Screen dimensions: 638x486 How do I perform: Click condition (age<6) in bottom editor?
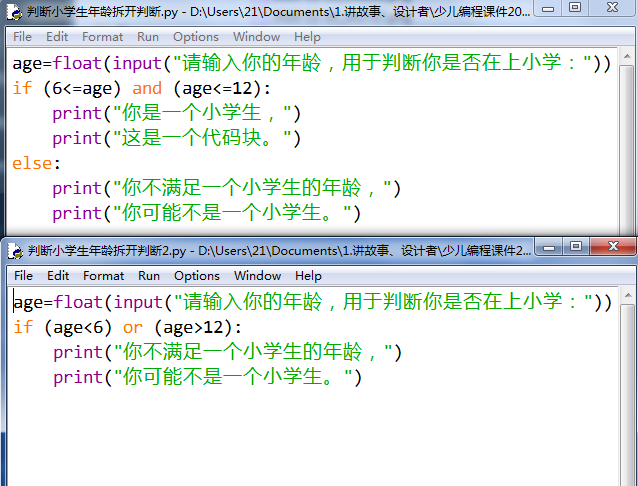[x=78, y=328]
